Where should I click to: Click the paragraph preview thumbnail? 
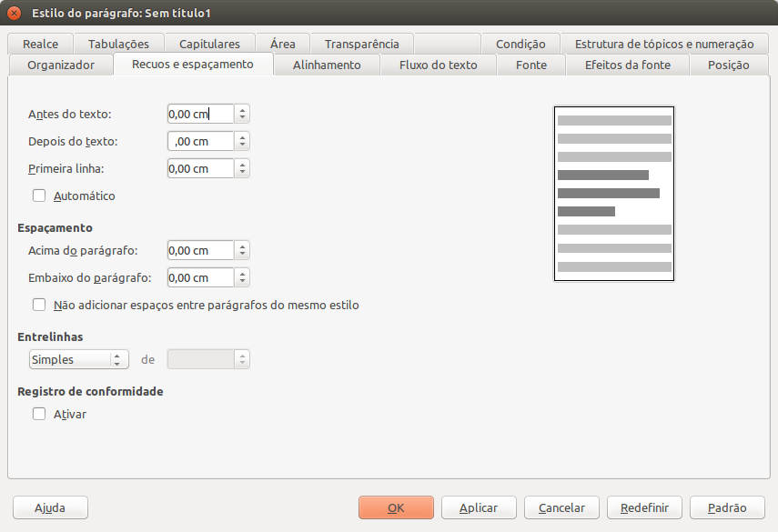(614, 194)
